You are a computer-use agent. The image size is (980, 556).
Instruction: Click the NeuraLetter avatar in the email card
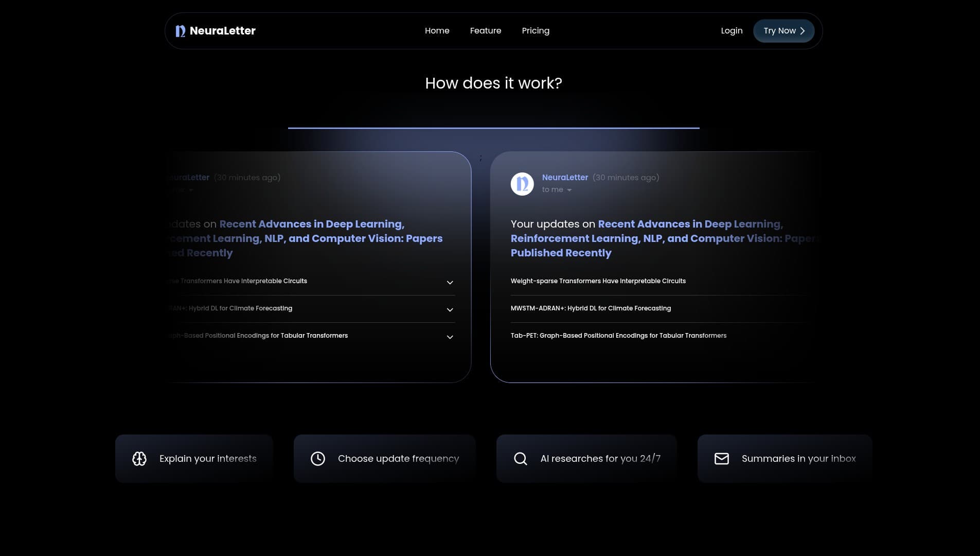[522, 184]
